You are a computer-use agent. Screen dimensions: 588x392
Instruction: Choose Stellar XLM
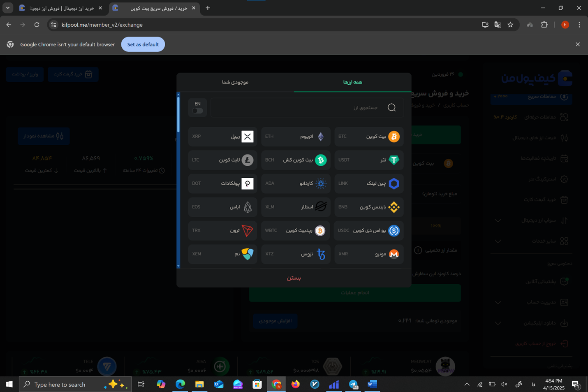pos(296,207)
